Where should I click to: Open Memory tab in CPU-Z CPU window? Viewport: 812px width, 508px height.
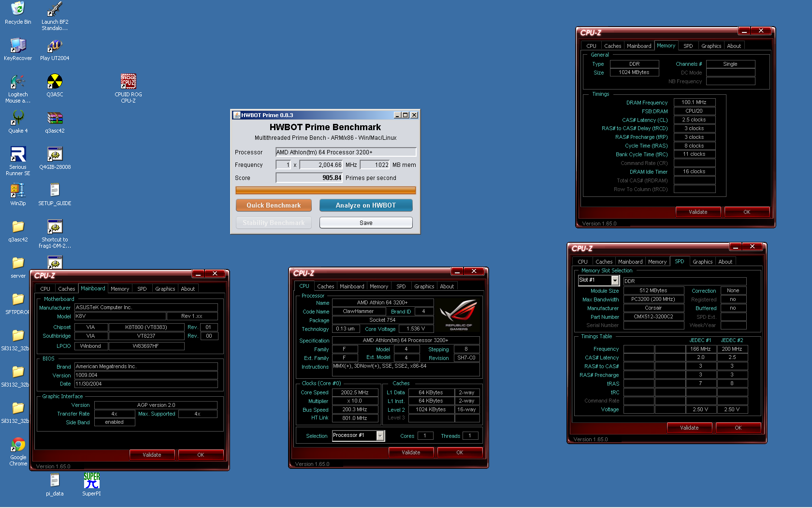(x=379, y=286)
